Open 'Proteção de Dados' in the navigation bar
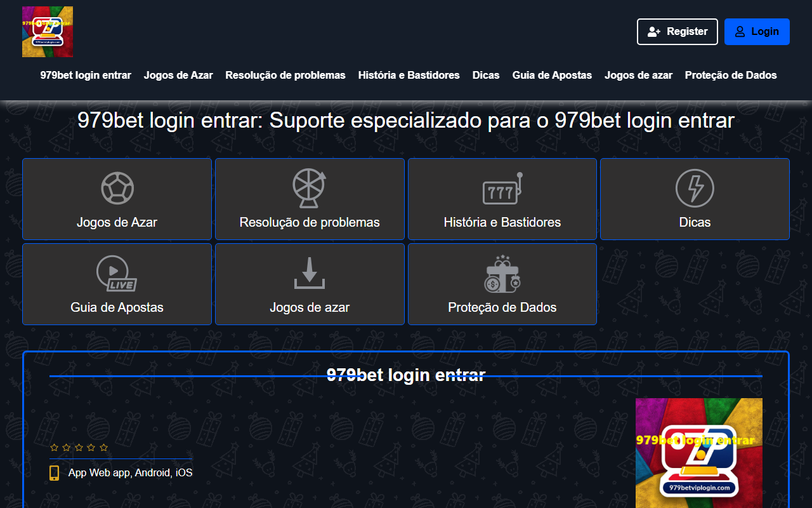Screen dimensions: 812x508 click(x=731, y=75)
